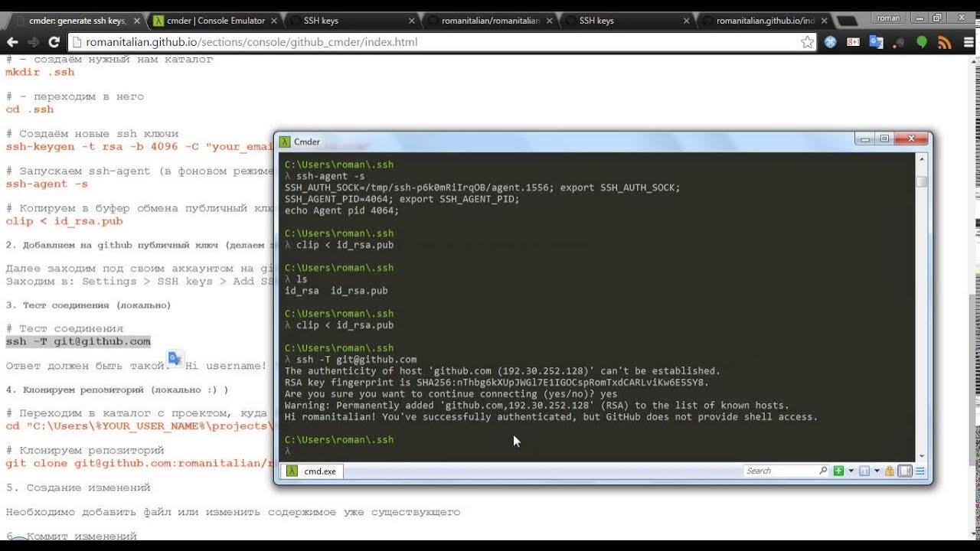Viewport: 980px width, 551px height.
Task: Click '3. Тест соединения (локально)' heading
Action: 88,305
